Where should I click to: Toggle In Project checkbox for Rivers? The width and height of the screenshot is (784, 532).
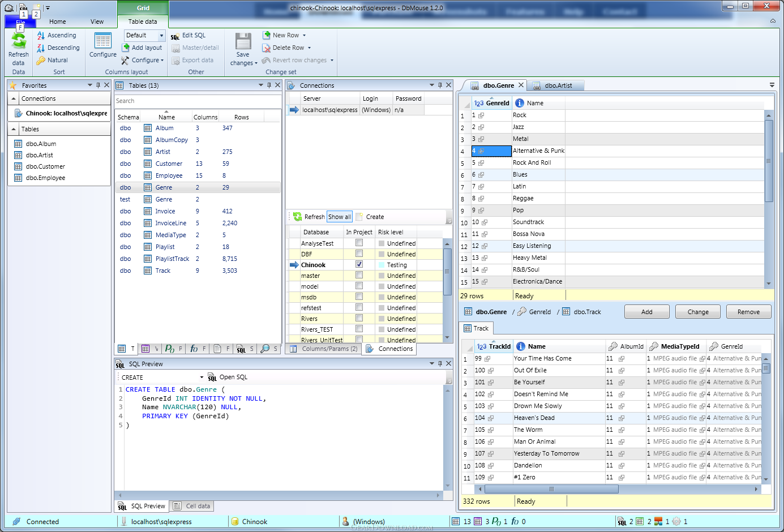359,318
